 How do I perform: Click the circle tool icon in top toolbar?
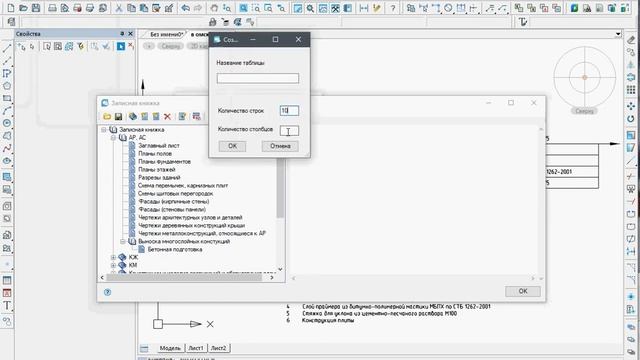click(x=448, y=8)
